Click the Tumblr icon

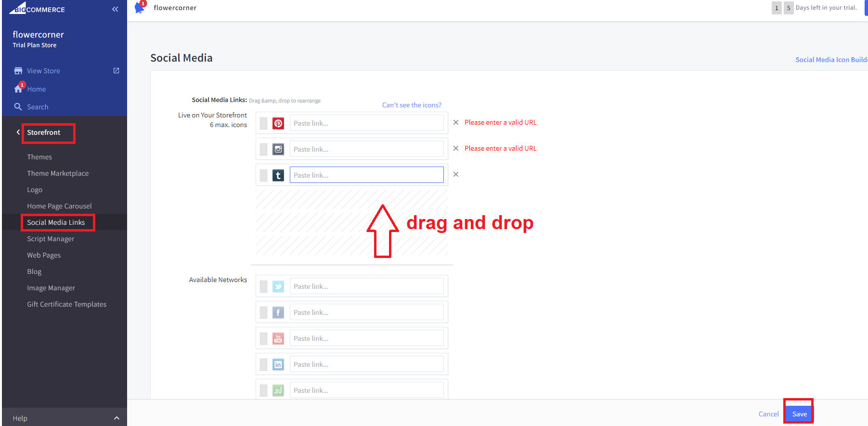tap(278, 175)
